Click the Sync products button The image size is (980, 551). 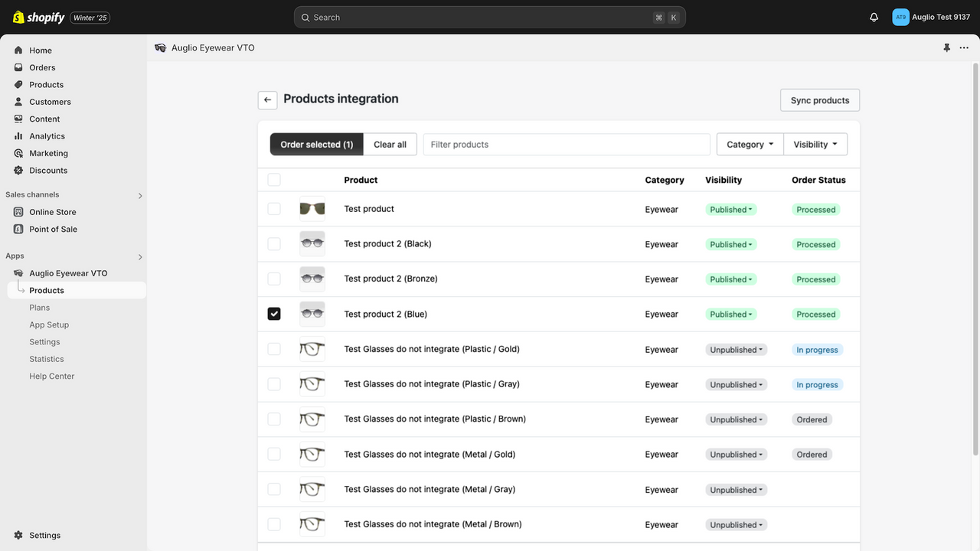pyautogui.click(x=820, y=100)
